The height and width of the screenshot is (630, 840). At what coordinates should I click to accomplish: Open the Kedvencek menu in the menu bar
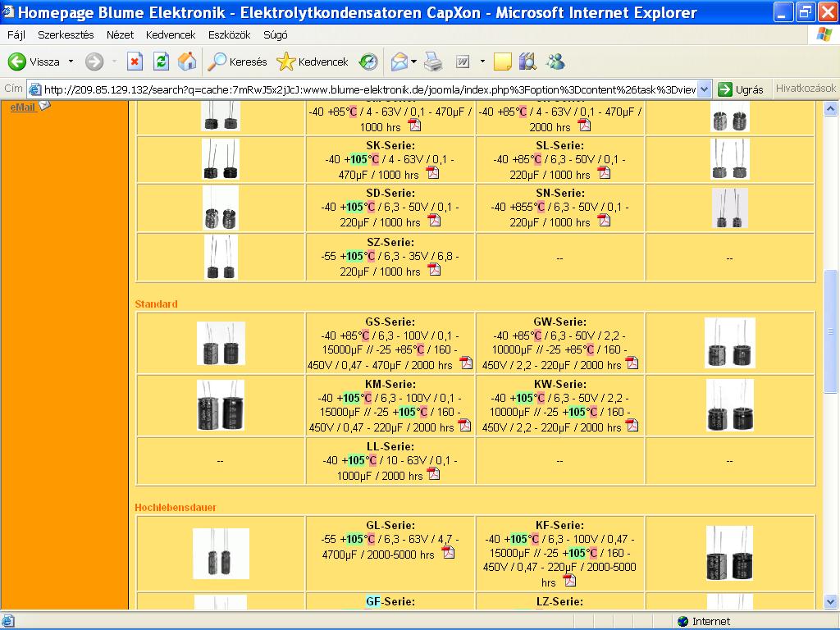coord(171,34)
